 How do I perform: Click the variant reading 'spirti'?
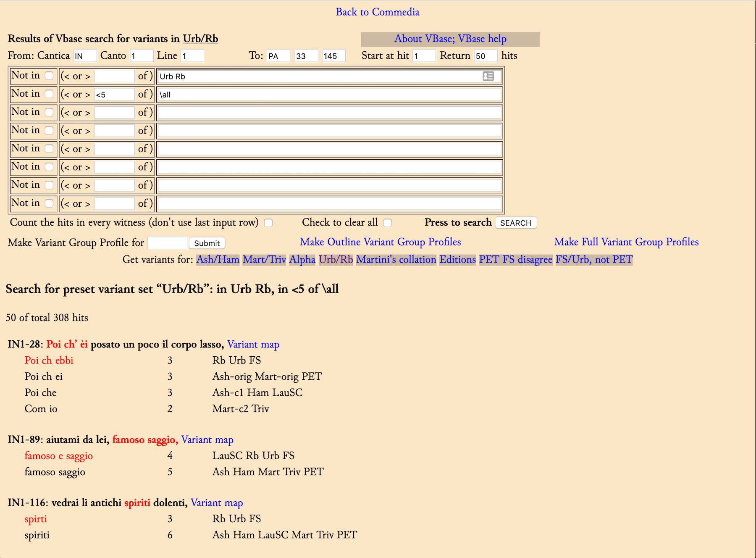coord(36,519)
